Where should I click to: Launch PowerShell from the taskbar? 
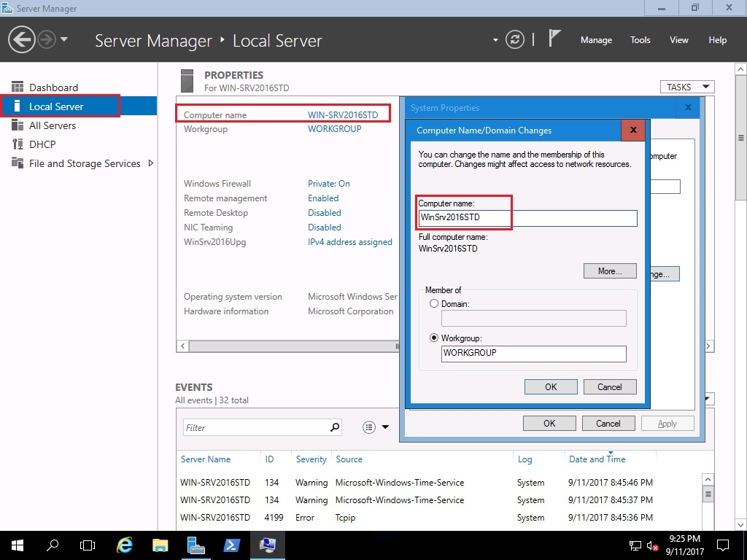tap(231, 545)
